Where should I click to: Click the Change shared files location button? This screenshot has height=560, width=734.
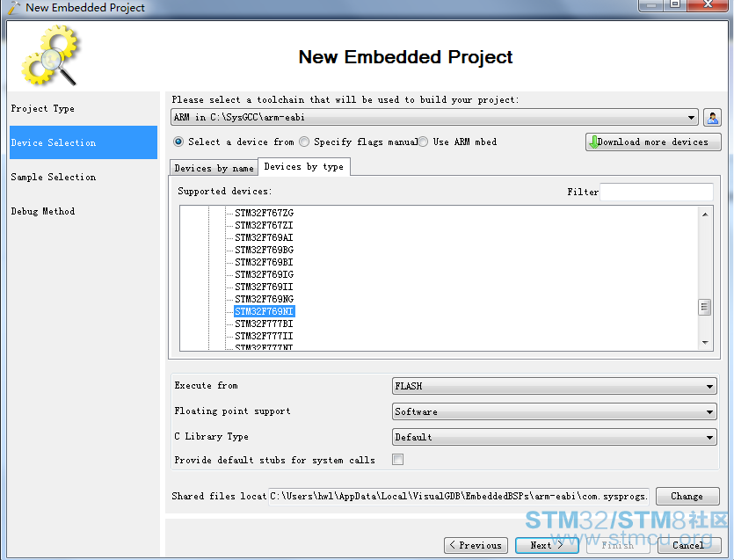coord(687,497)
